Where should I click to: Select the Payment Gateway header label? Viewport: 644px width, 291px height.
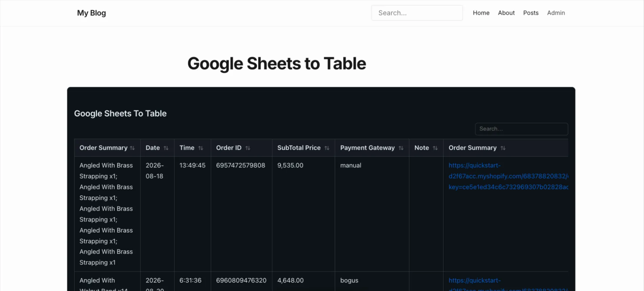click(367, 148)
